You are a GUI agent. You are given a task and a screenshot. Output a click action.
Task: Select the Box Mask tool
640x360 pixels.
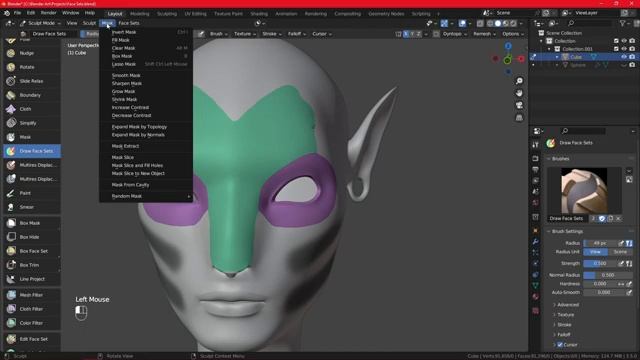(32, 223)
